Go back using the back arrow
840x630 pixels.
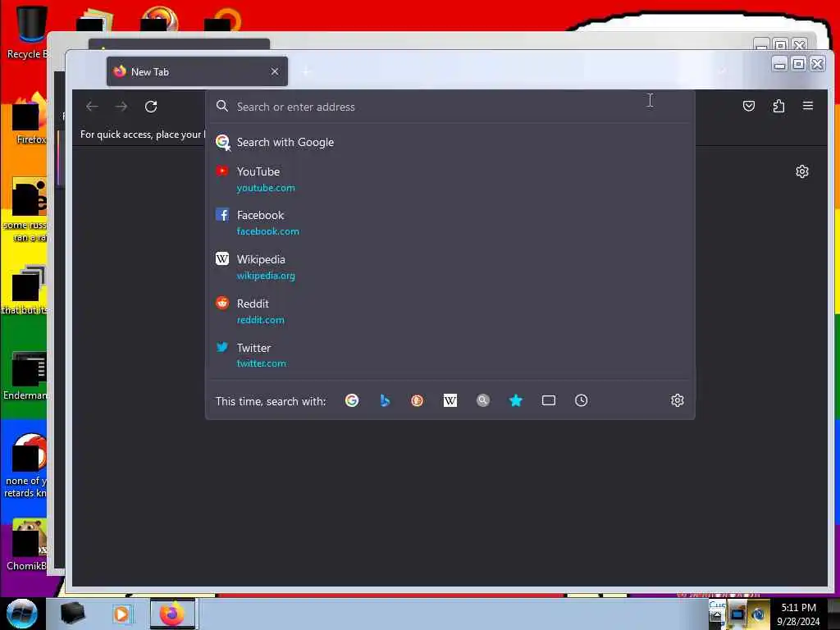point(92,107)
